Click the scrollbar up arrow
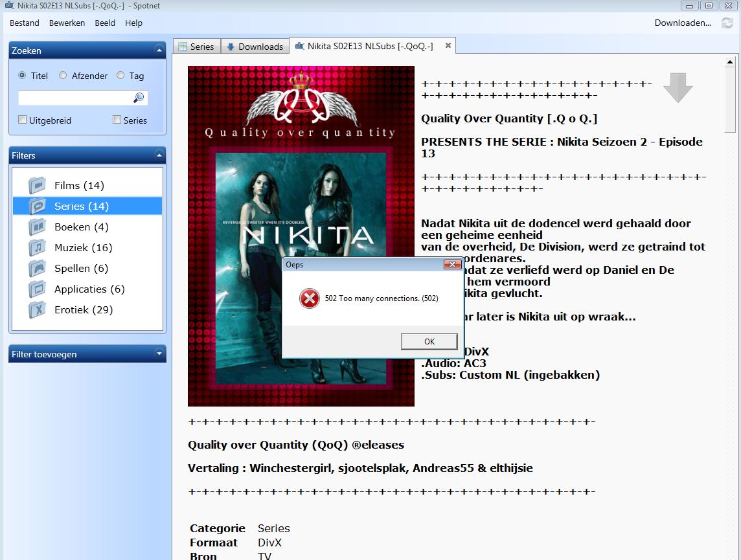741x560 pixels. [x=730, y=62]
